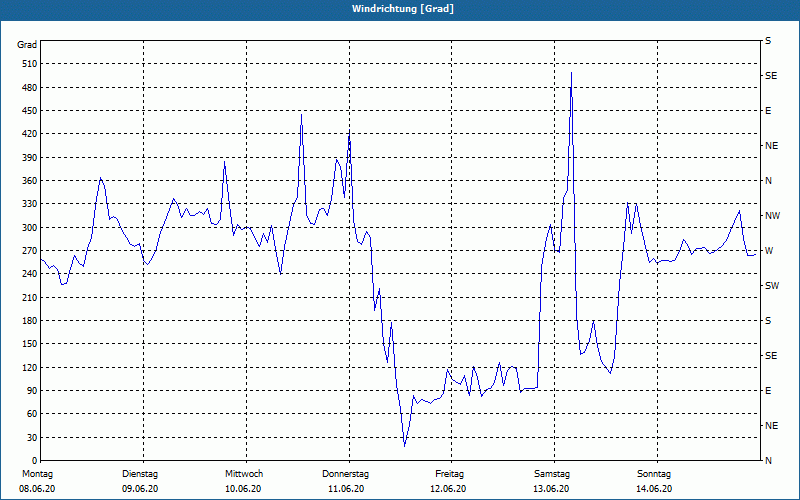Viewport: 800px width, 500px height.
Task: Click the NW compass label on right axis
Action: 773,216
